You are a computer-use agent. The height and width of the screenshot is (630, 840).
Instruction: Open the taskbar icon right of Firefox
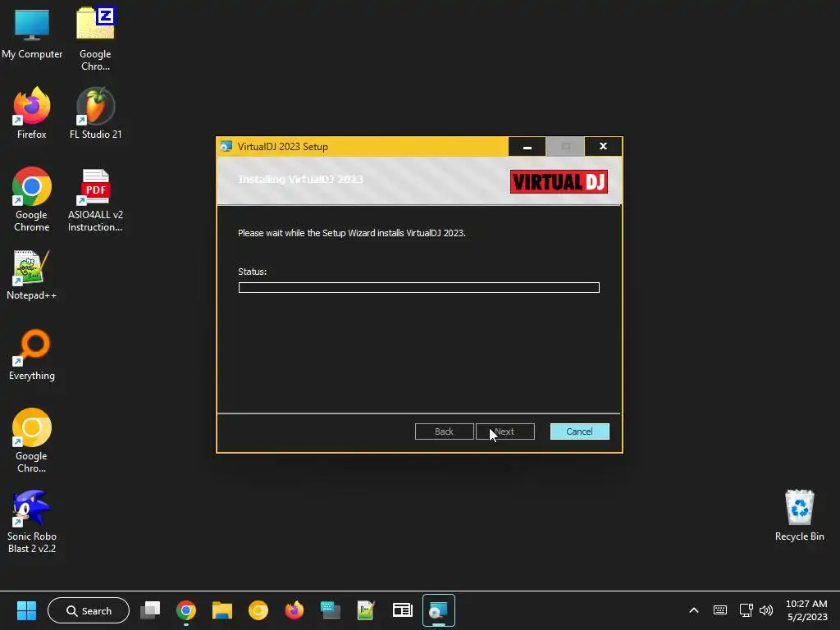[330, 610]
